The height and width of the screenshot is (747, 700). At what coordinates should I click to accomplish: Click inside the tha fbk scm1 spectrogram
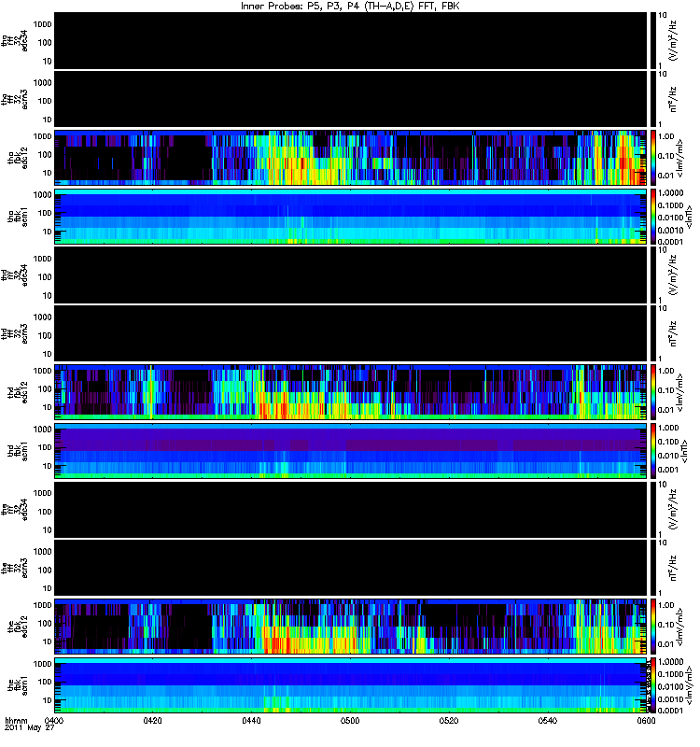351,217
